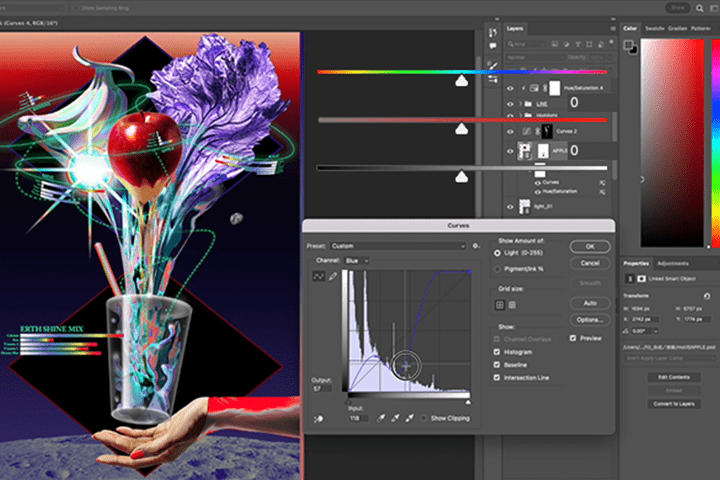Choose the simple grid size icon

click(500, 305)
